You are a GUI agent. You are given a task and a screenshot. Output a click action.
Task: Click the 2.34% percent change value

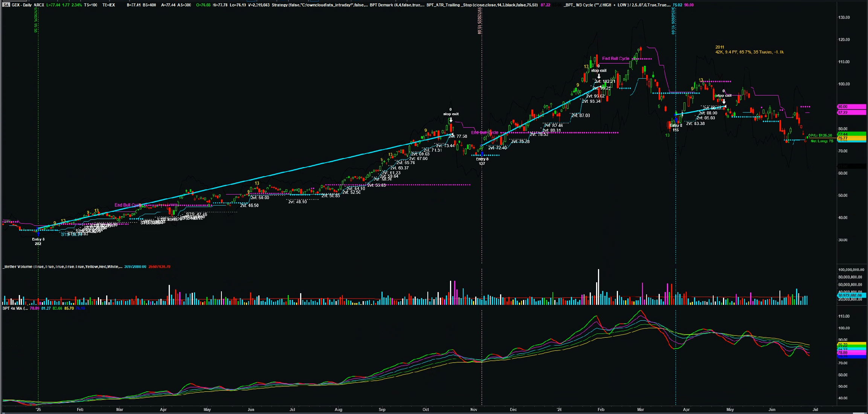77,5
